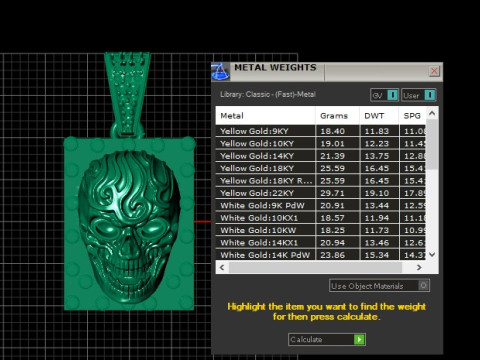Click the 19.10 DWT value
The height and width of the screenshot is (360, 480).
(377, 193)
